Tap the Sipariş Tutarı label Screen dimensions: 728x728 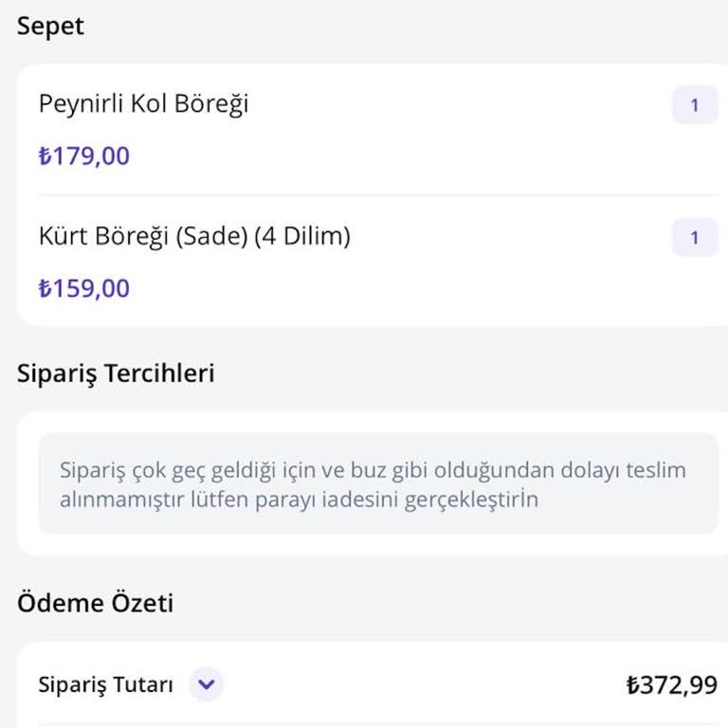click(105, 684)
